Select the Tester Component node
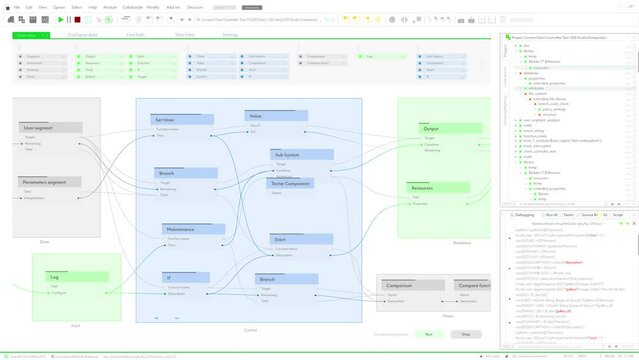639x360 pixels. coord(290,184)
